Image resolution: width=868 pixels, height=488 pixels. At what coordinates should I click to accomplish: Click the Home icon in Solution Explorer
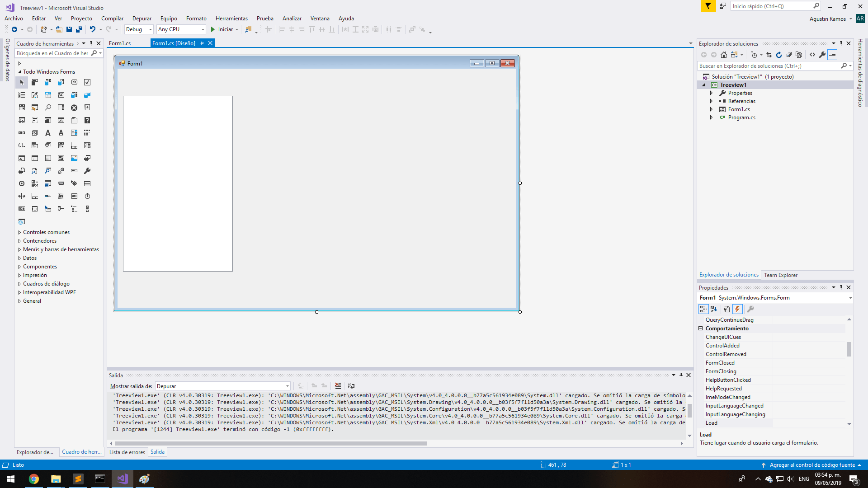[x=724, y=55]
